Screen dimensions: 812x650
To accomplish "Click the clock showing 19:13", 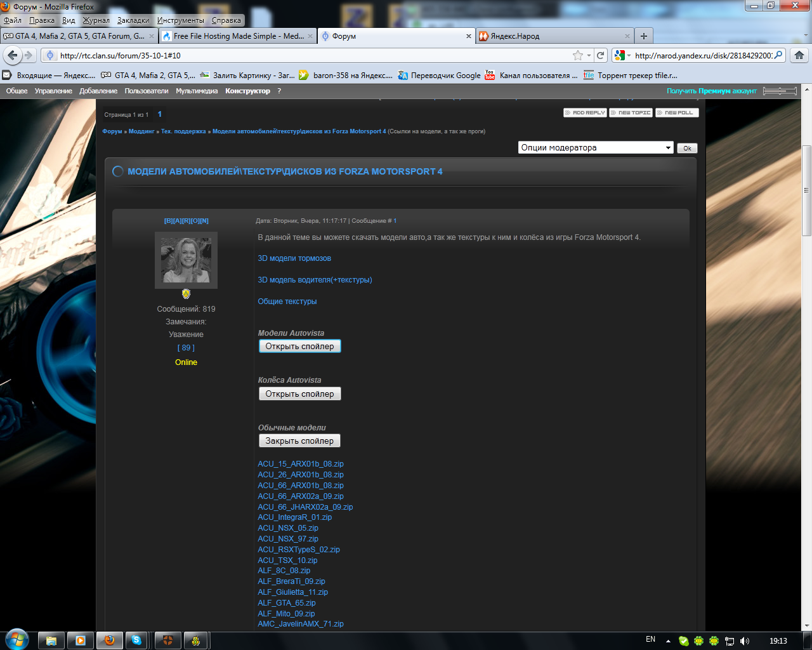I will click(x=778, y=641).
